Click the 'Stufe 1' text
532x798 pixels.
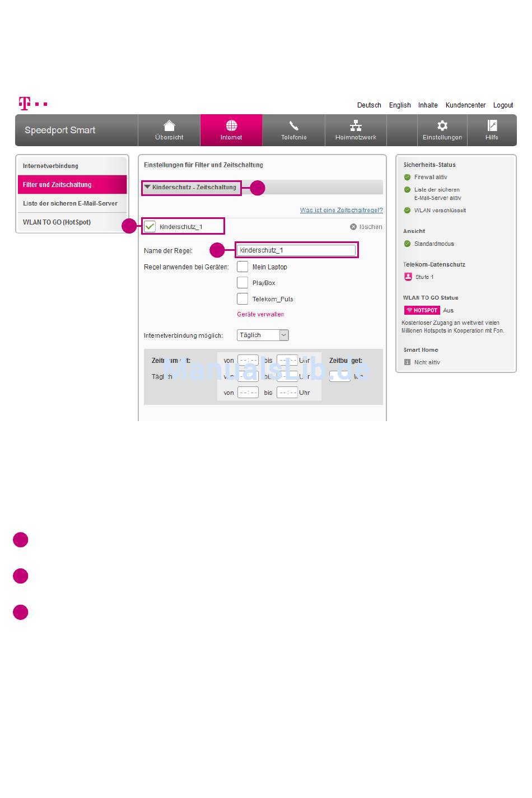tap(424, 277)
